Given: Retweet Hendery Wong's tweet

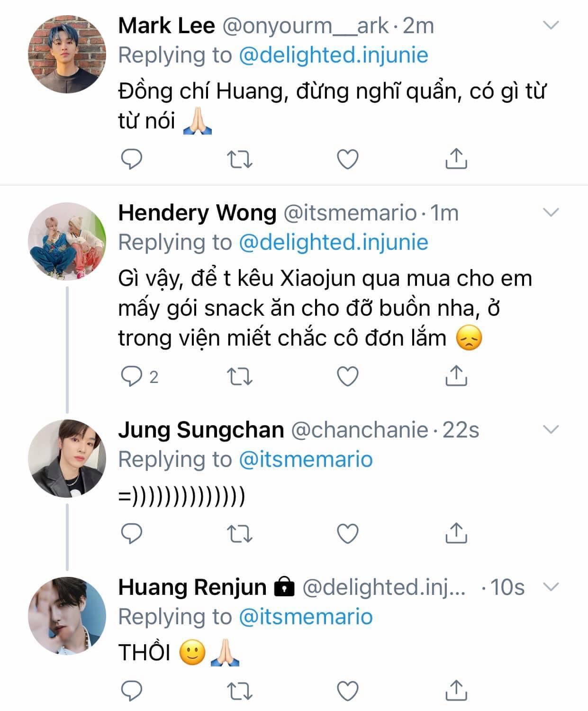Looking at the screenshot, I should click(240, 377).
